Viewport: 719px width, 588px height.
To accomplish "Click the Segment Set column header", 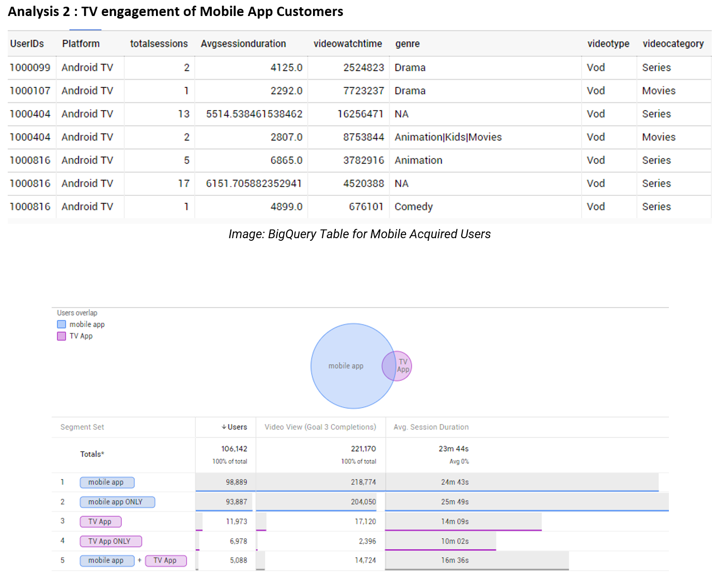I will point(82,427).
